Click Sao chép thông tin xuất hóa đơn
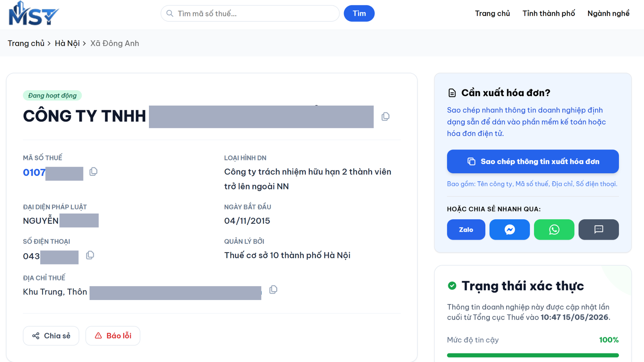644x362 pixels. click(x=533, y=161)
